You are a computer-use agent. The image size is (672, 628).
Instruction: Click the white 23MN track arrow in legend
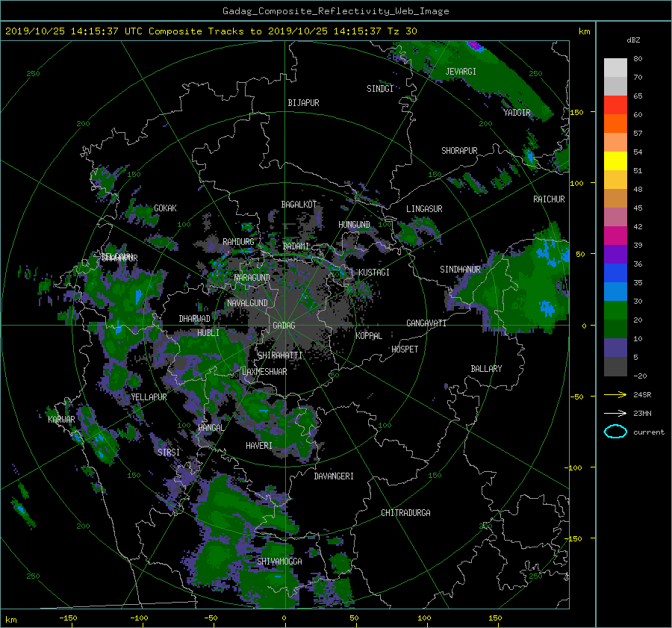point(615,413)
